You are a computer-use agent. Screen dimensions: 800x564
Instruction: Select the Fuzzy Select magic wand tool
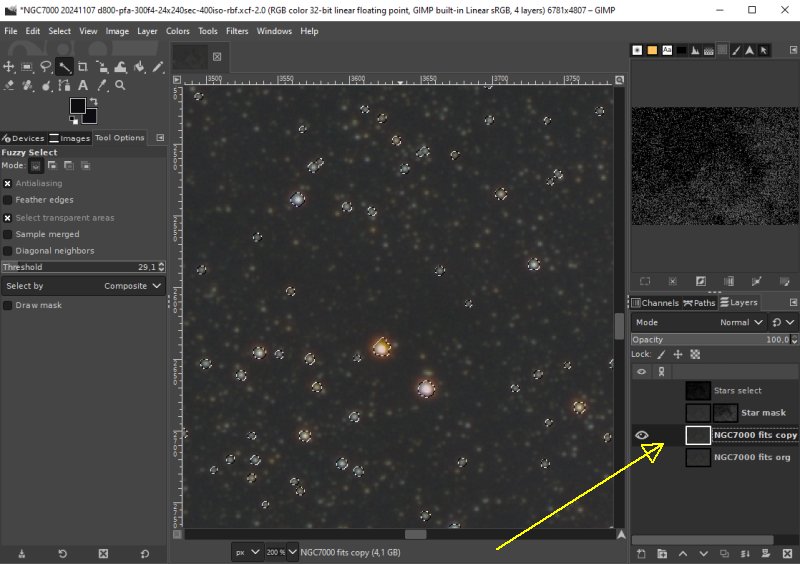[64, 66]
